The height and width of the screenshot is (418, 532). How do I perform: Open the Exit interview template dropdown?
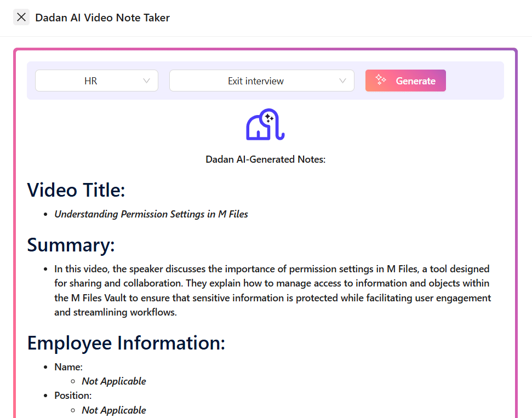point(261,81)
